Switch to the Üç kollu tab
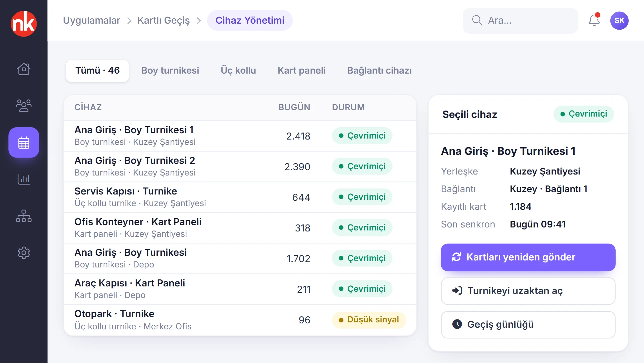The height and width of the screenshot is (363, 644). (x=238, y=71)
